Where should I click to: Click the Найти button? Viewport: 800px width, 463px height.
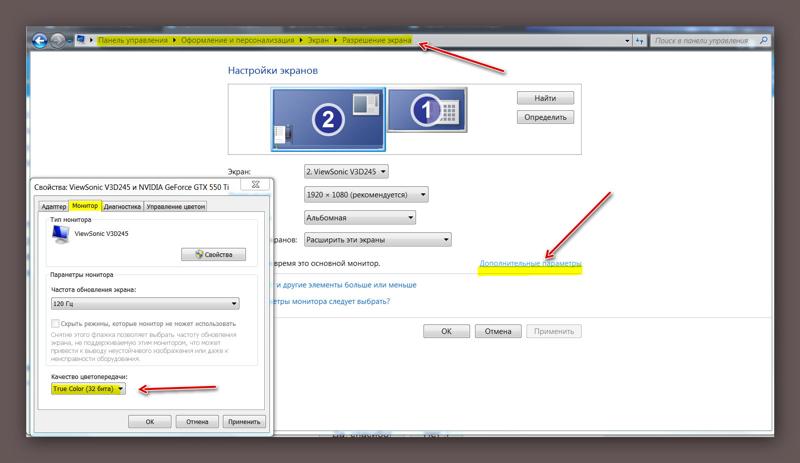click(x=545, y=98)
